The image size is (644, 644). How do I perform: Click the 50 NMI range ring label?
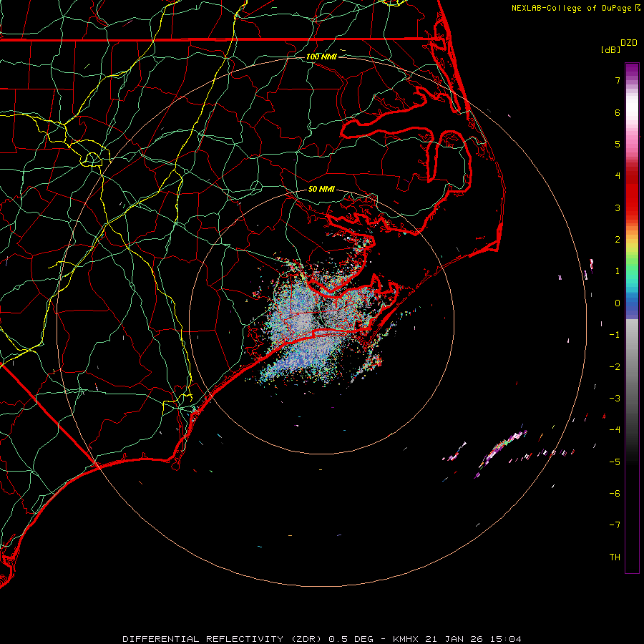click(x=321, y=189)
